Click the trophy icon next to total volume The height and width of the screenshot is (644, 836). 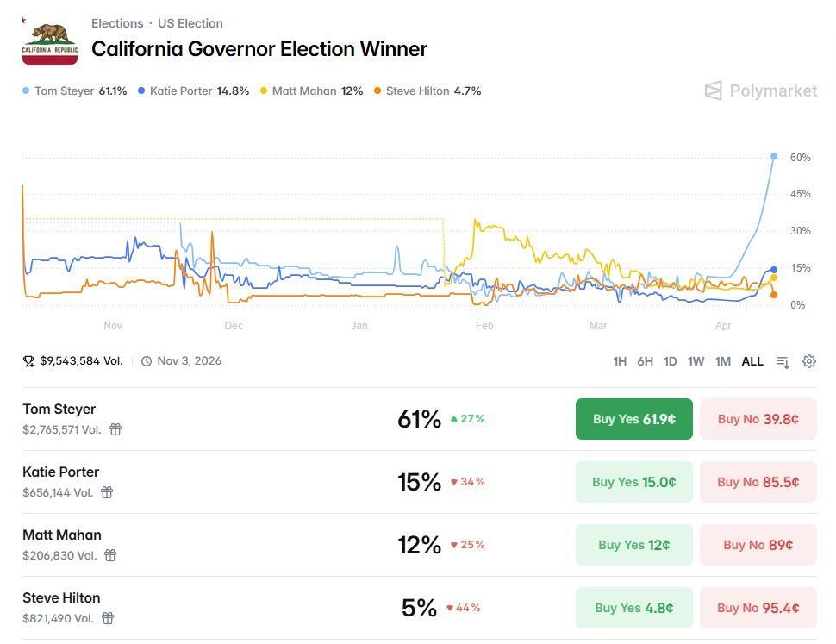(x=28, y=361)
